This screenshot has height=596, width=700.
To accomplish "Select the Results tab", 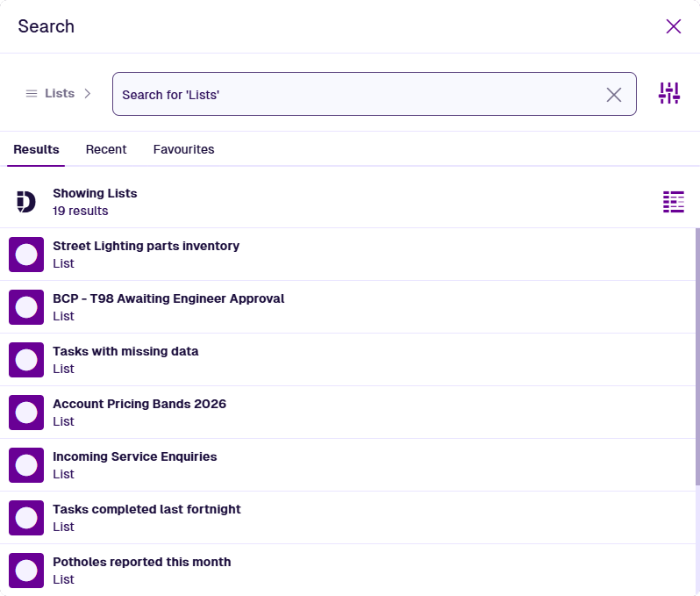I will [36, 149].
